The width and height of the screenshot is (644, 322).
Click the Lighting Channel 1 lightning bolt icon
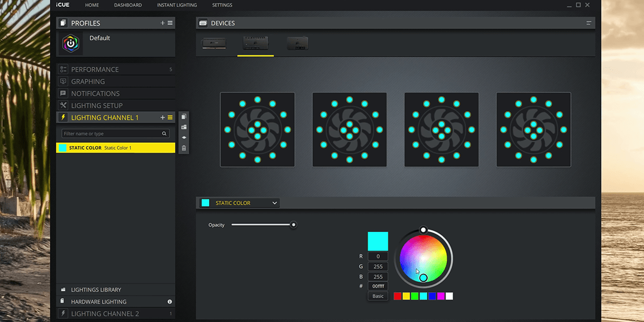pyautogui.click(x=63, y=117)
